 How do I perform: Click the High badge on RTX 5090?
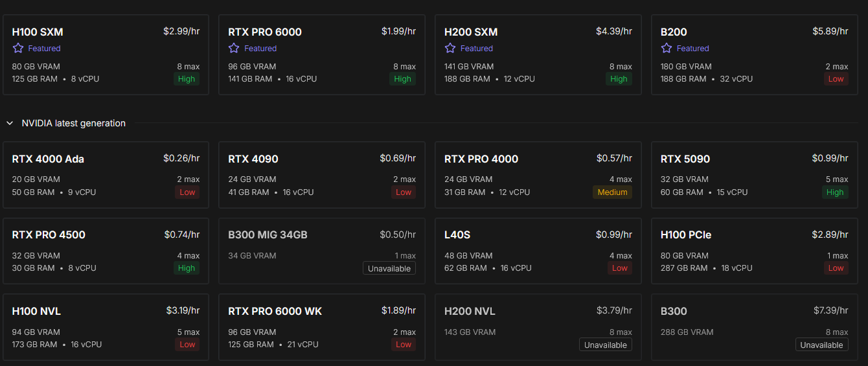point(835,192)
